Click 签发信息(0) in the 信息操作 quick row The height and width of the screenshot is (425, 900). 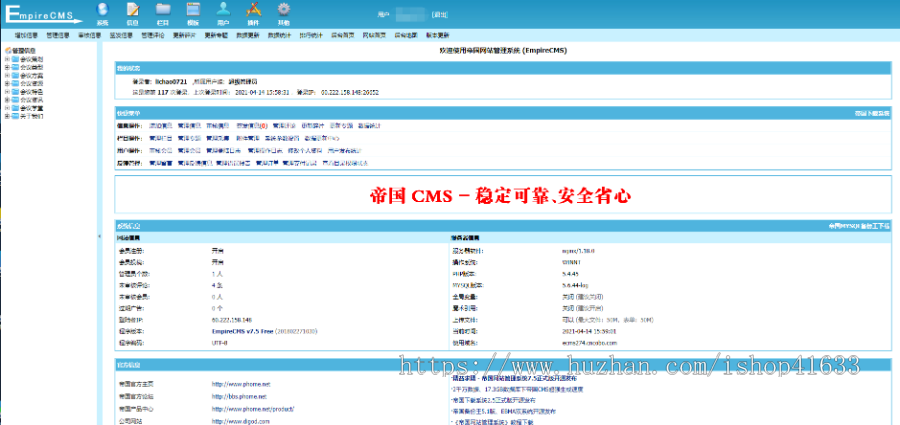[252, 125]
